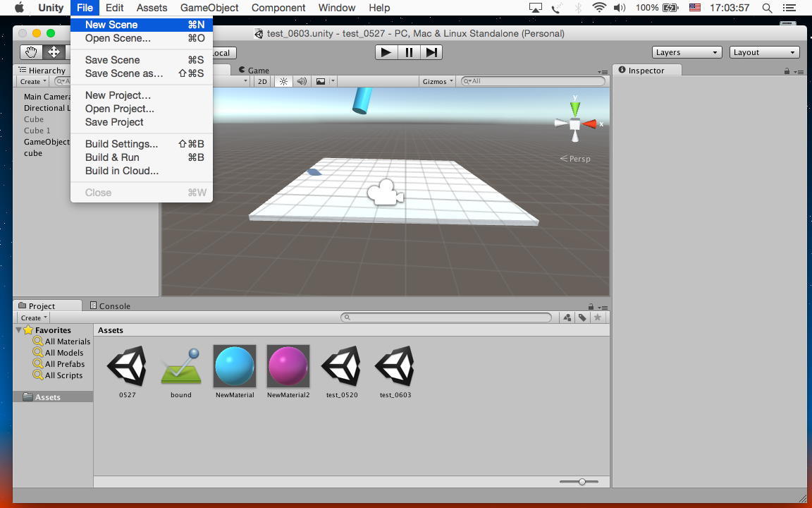Choose Open Scene... menu entry
Viewport: 812px width, 508px height.
142,38
